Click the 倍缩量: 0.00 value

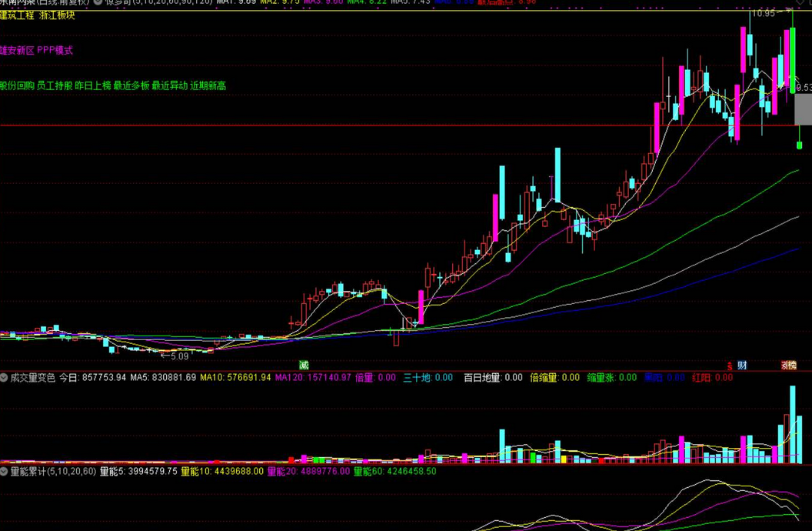(x=554, y=378)
